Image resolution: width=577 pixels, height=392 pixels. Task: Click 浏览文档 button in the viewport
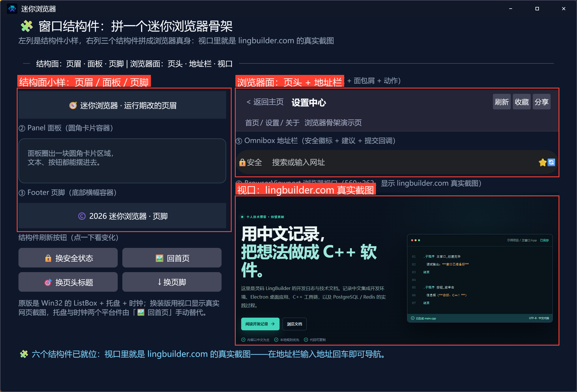pyautogui.click(x=295, y=324)
